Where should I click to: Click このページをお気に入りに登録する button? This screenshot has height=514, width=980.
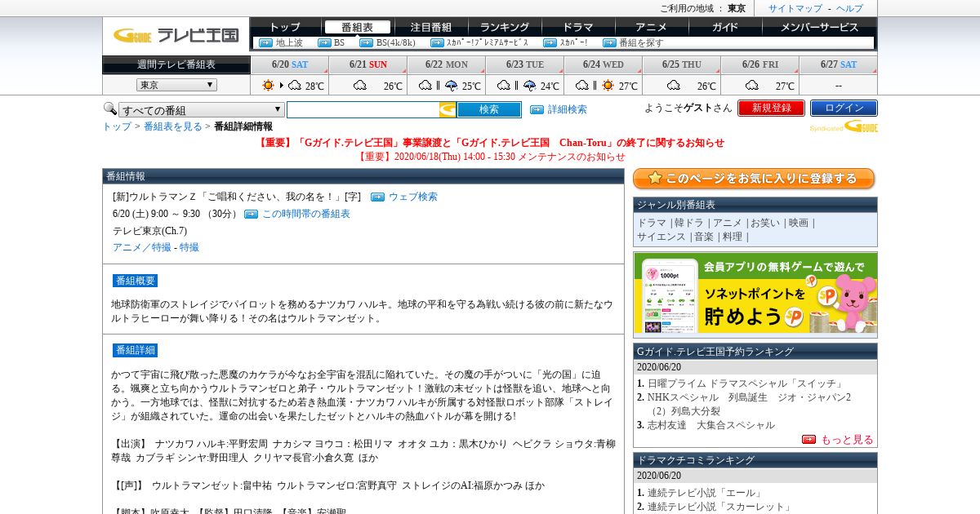(x=754, y=179)
